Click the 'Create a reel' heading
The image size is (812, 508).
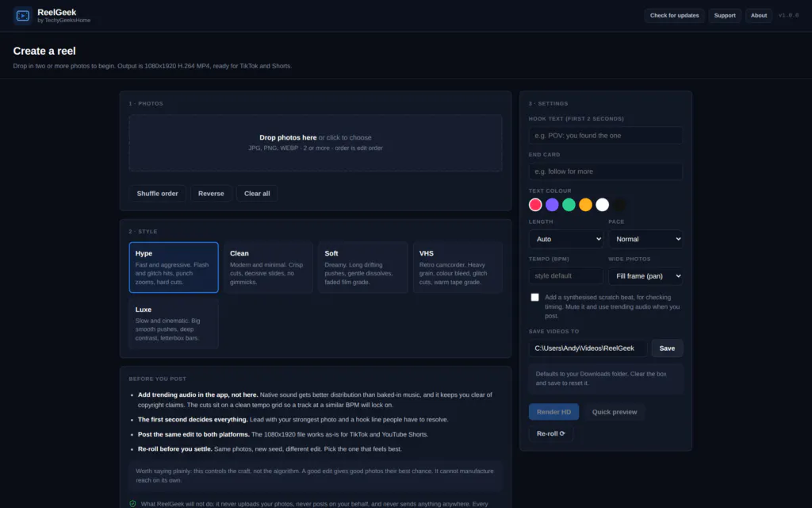pos(44,51)
